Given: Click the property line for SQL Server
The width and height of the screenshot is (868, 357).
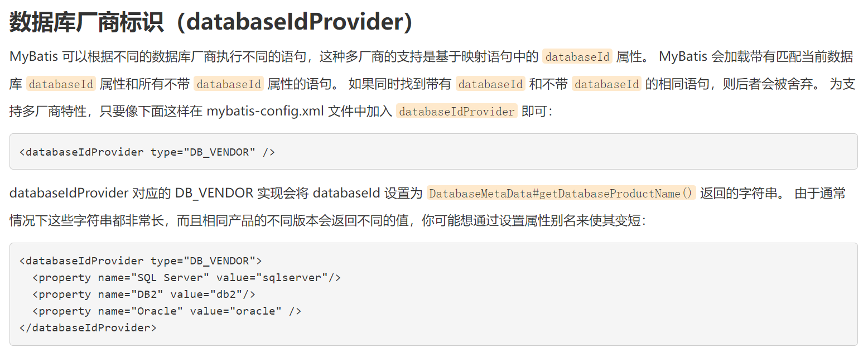Looking at the screenshot, I should tap(186, 278).
